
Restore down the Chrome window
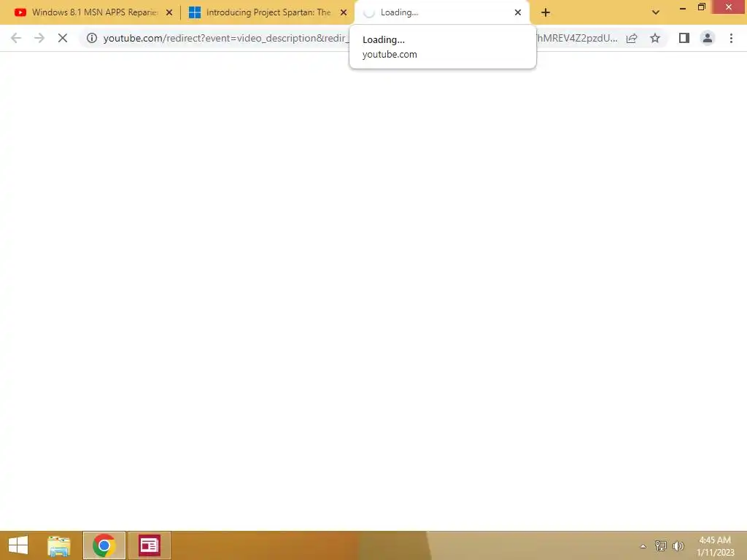(701, 7)
